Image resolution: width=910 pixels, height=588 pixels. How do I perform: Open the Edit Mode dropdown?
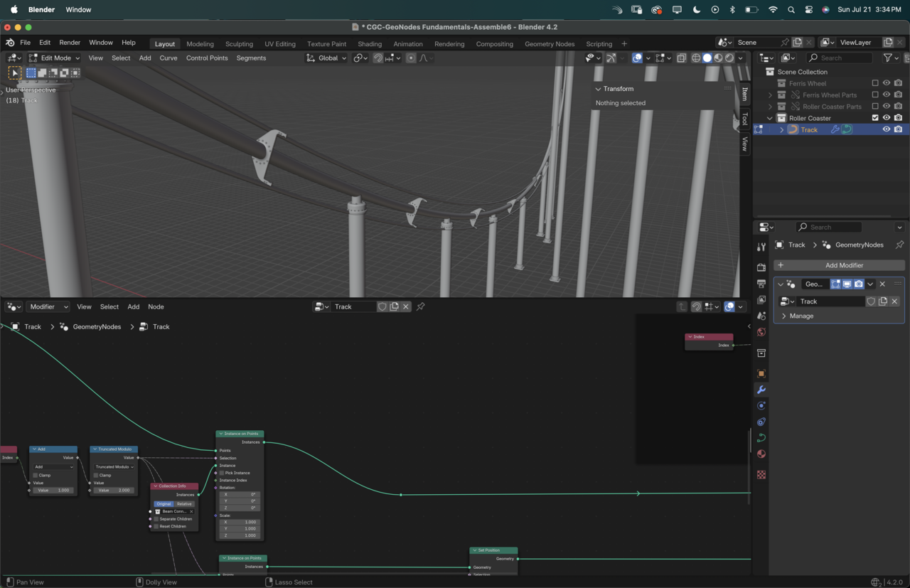click(55, 58)
